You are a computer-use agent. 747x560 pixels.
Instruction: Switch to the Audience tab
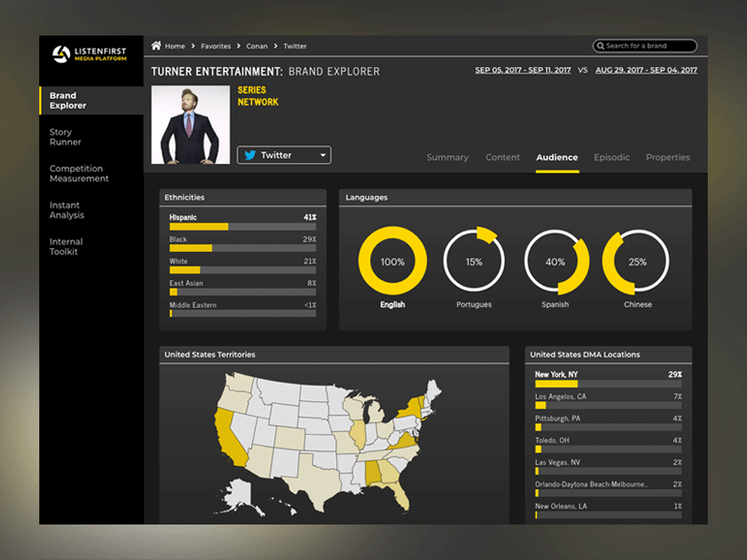557,157
